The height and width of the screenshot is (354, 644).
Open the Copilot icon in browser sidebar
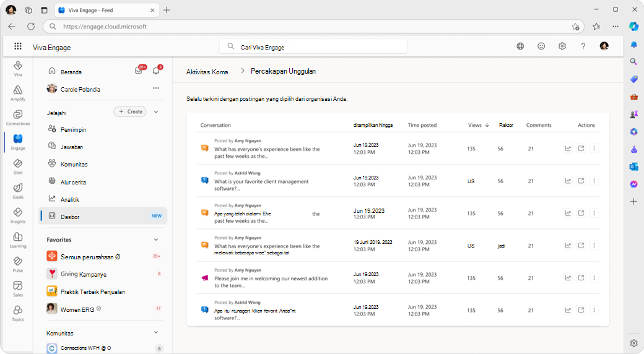click(633, 26)
